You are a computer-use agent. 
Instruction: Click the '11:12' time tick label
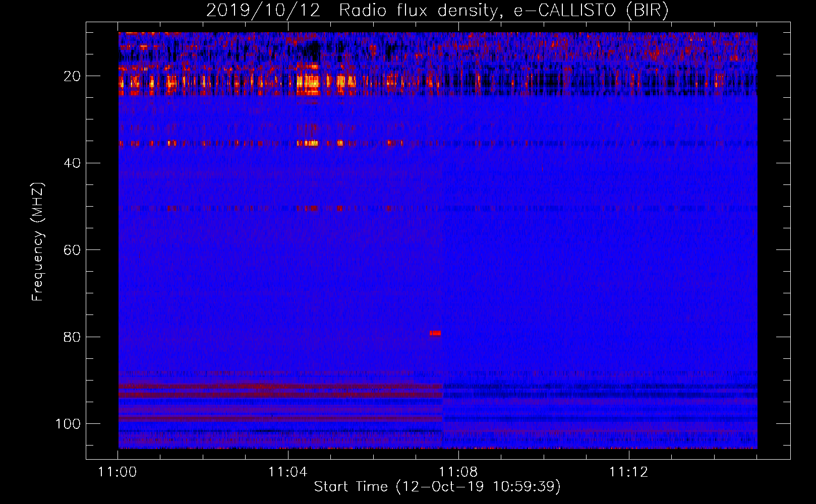click(x=628, y=472)
